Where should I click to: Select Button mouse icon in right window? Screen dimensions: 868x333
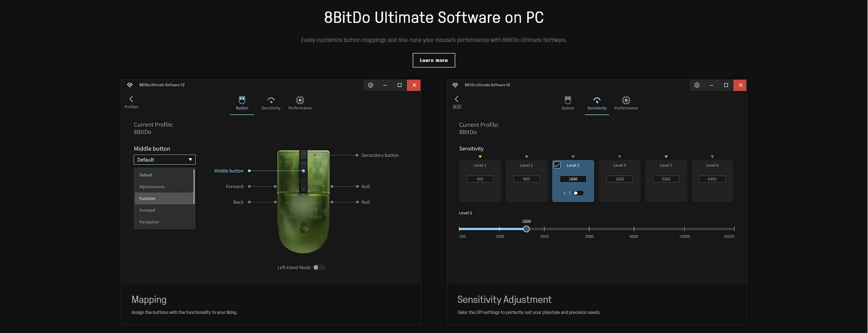tap(568, 100)
